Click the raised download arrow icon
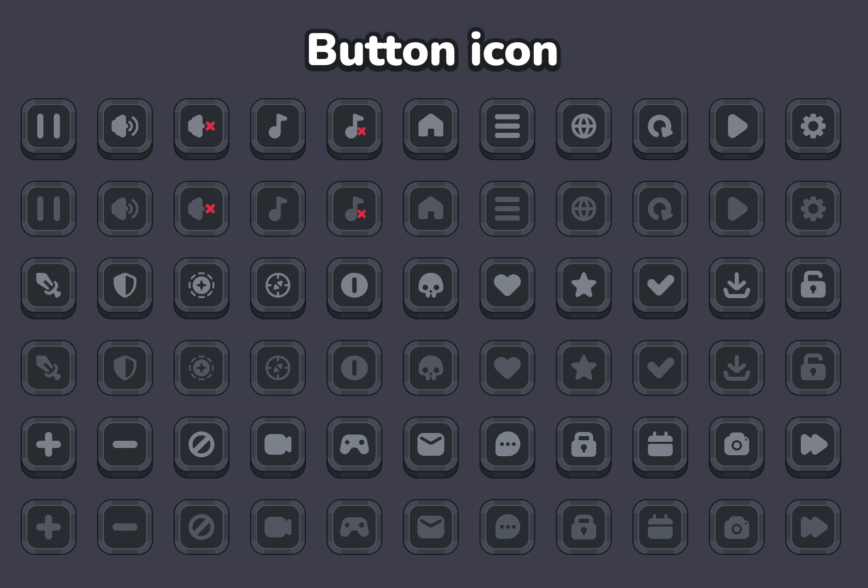 click(x=737, y=287)
